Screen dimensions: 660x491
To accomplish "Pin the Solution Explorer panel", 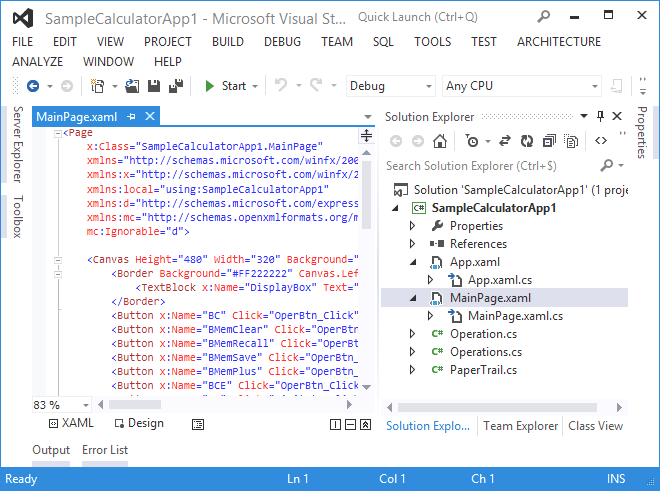I will tap(601, 116).
